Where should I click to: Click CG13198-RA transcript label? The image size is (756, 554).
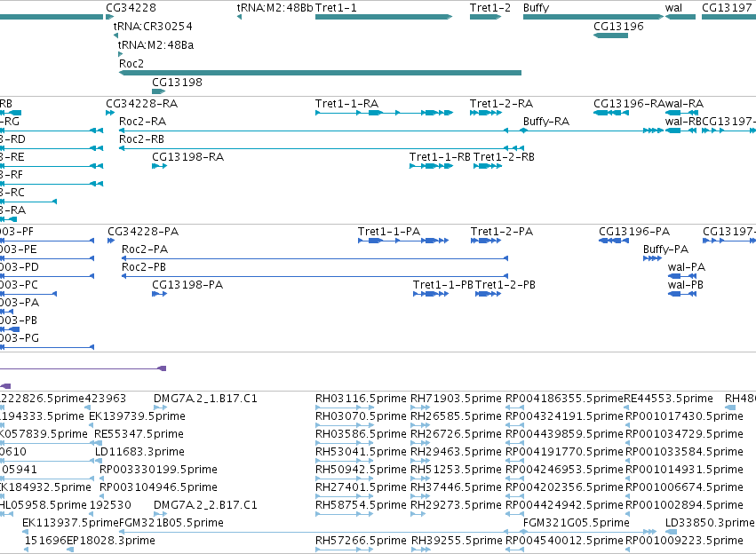[188, 157]
